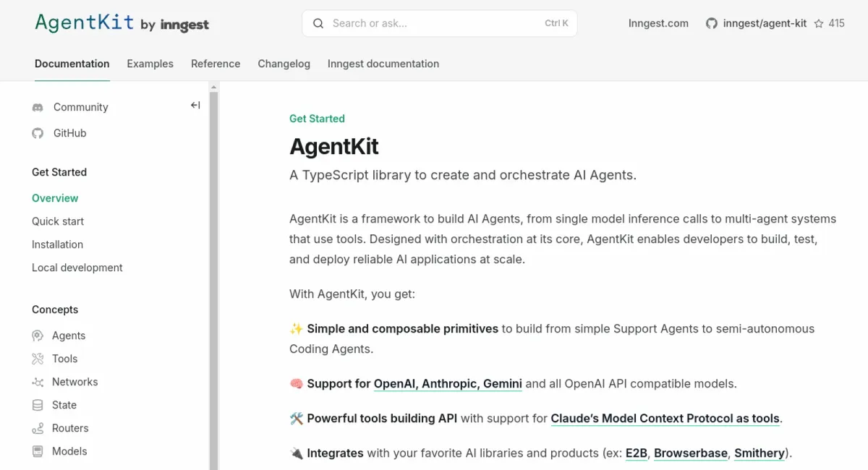The image size is (868, 470).
Task: Click the GitHub icon in the sidebar
Action: pos(38,133)
